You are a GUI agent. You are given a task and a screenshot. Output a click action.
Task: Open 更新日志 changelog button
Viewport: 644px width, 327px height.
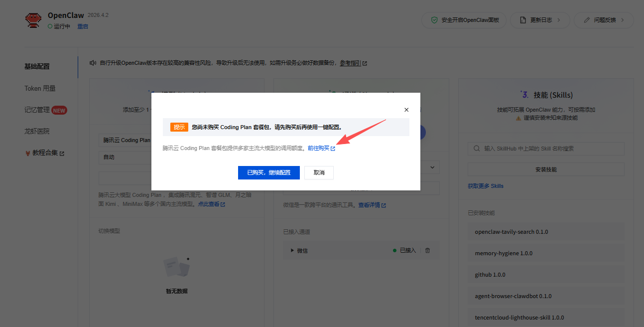pyautogui.click(x=540, y=20)
